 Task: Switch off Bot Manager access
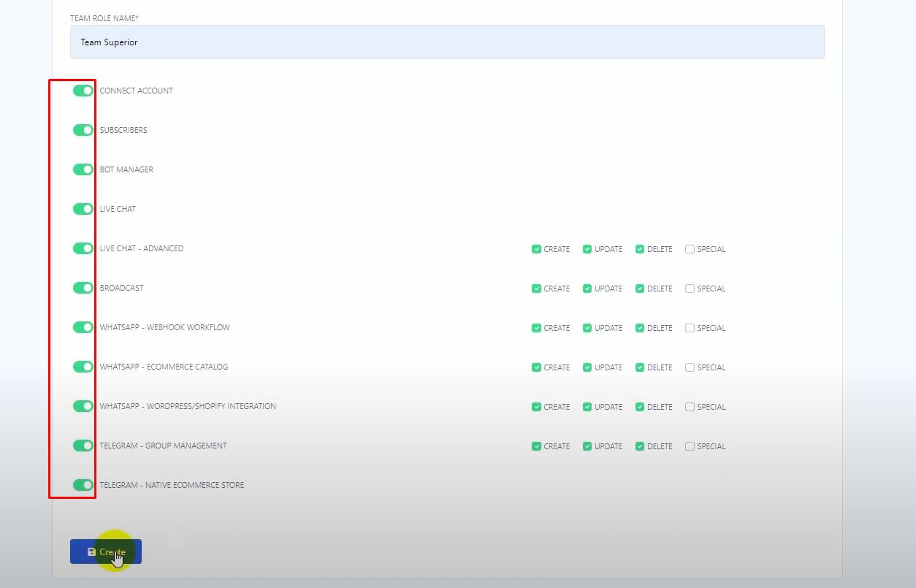(83, 169)
